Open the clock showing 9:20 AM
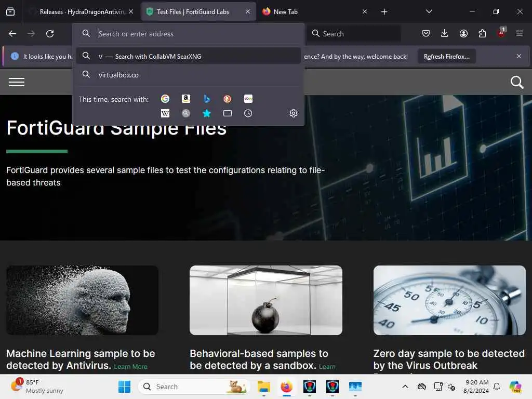 (x=476, y=387)
